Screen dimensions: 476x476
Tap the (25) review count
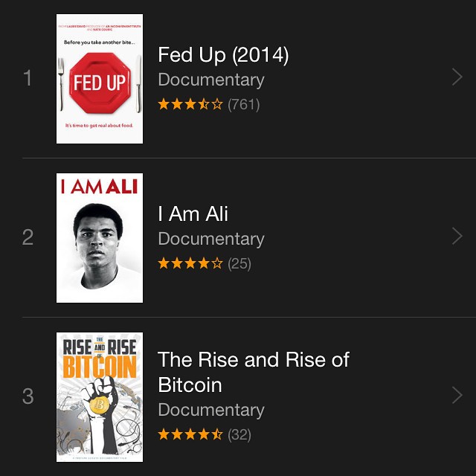tap(239, 263)
